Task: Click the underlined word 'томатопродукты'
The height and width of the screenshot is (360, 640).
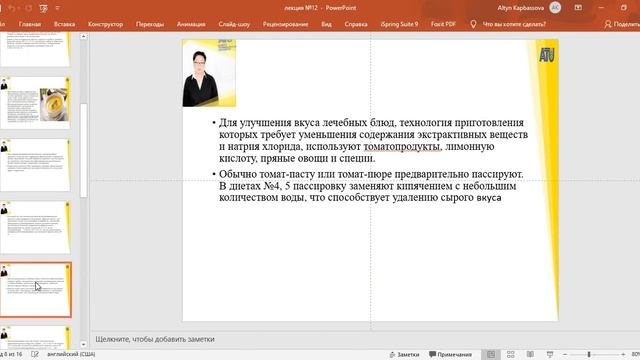Action: click(402, 146)
